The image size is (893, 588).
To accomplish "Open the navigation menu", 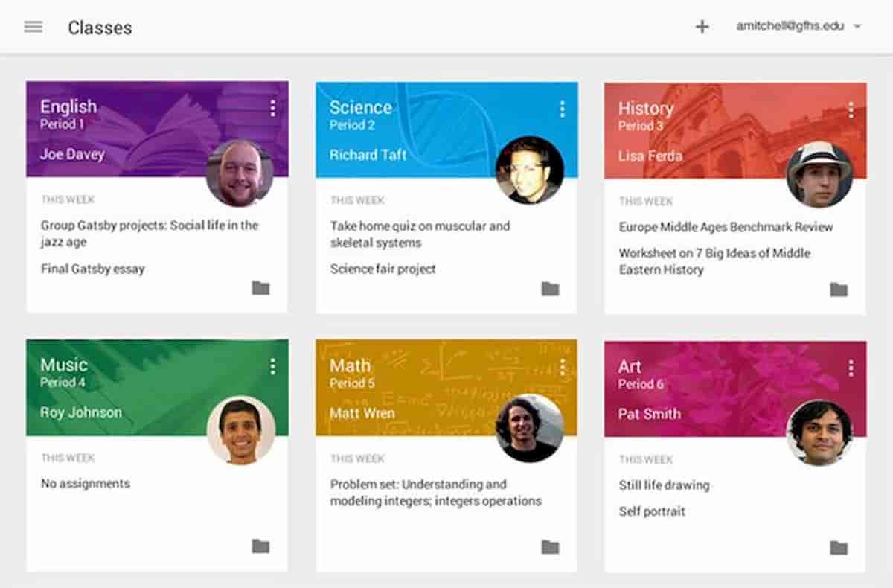I will 33,27.
